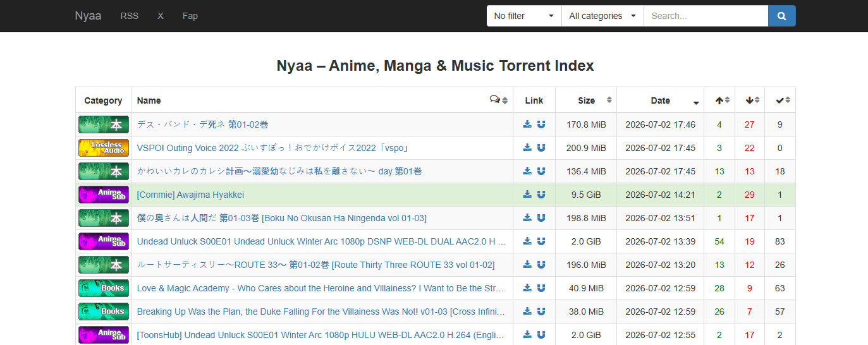The height and width of the screenshot is (345, 868).
Task: Focus the Search input field
Action: pyautogui.click(x=706, y=16)
